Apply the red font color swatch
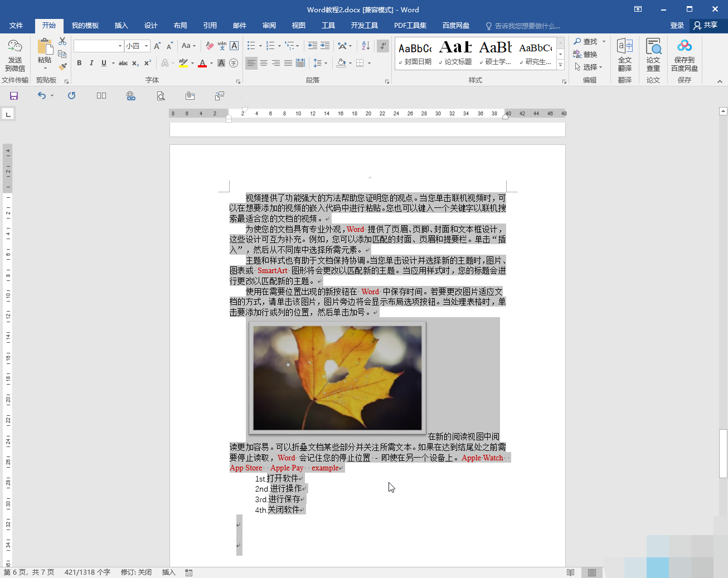 (x=202, y=63)
